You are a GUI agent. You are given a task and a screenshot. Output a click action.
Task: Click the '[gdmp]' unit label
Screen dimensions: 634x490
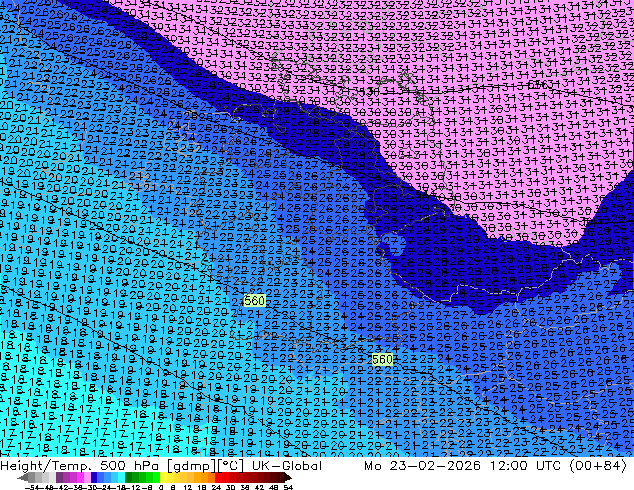(191, 466)
